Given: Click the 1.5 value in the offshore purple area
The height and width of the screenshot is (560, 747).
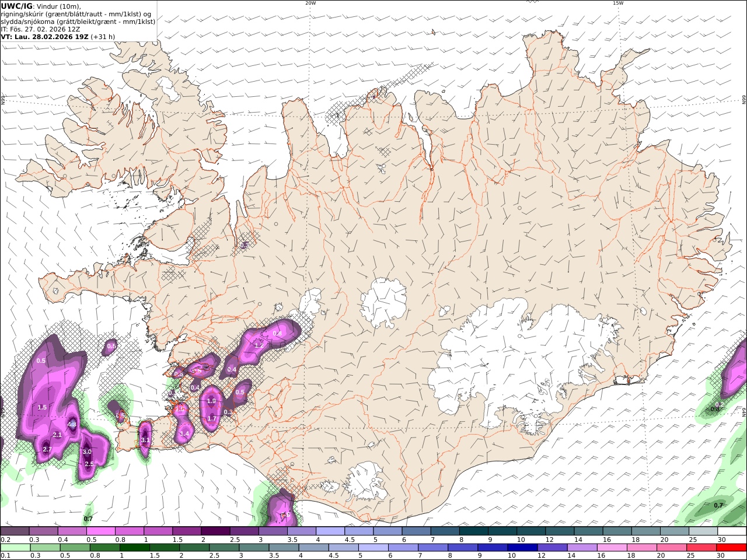Looking at the screenshot, I should coord(42,408).
